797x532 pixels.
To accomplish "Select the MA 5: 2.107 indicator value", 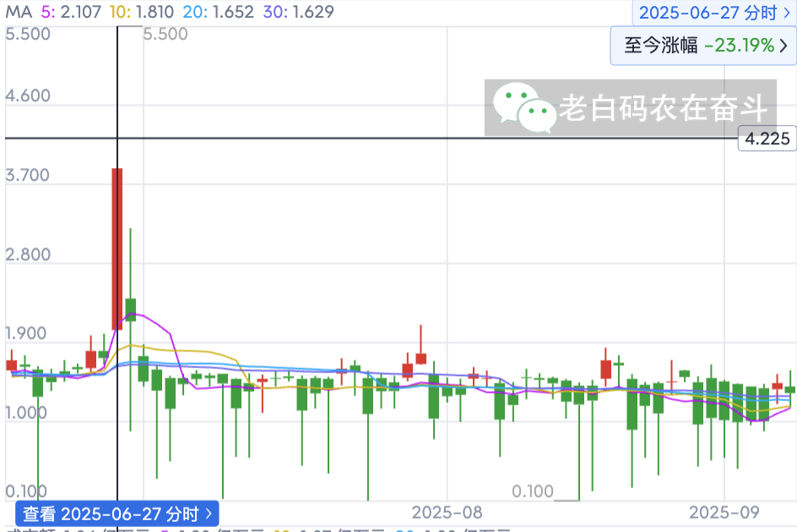I will point(71,12).
